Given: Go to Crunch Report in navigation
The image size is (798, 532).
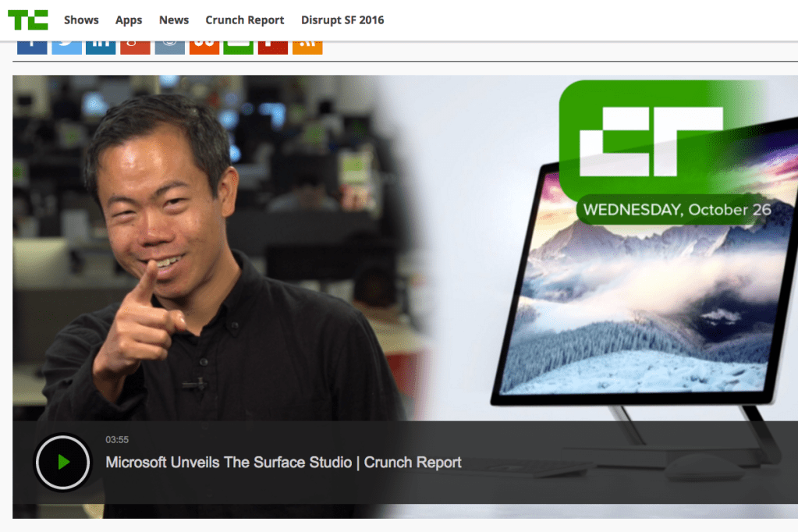Looking at the screenshot, I should pos(245,20).
